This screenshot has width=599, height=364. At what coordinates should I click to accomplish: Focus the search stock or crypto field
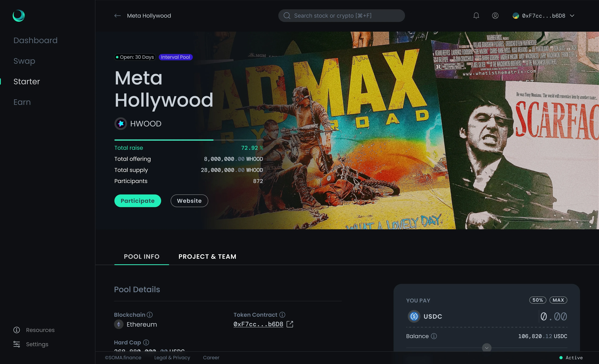click(x=341, y=16)
